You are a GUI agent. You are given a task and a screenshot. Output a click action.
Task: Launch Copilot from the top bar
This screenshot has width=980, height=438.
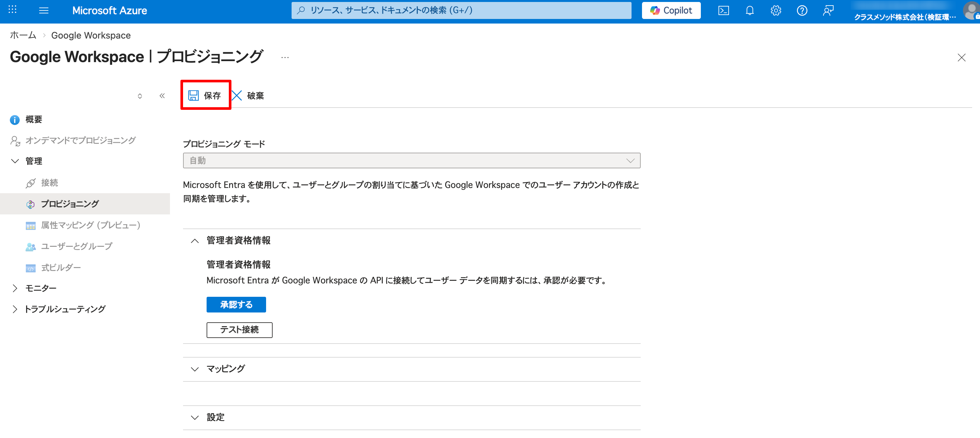click(x=671, y=10)
